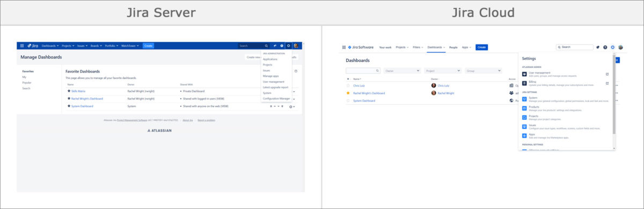Click About Jira footer link
Screen dimensions: 644x209
[188, 120]
